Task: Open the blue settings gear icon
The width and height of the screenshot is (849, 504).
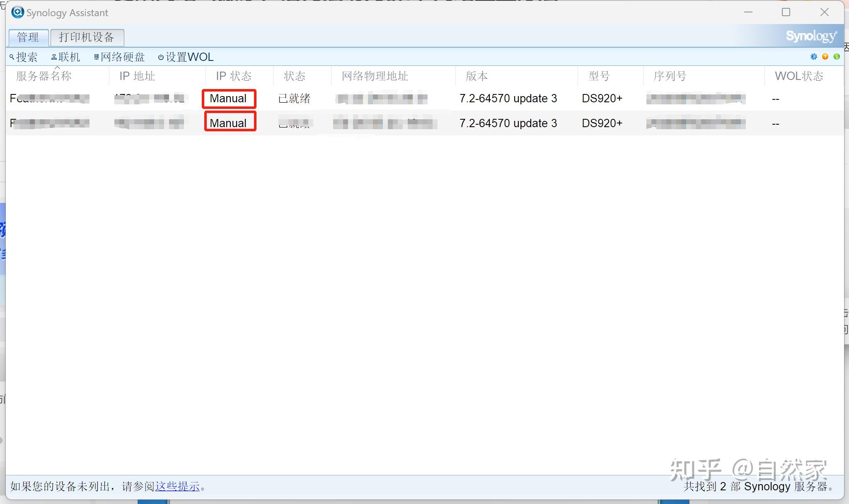Action: coord(814,57)
